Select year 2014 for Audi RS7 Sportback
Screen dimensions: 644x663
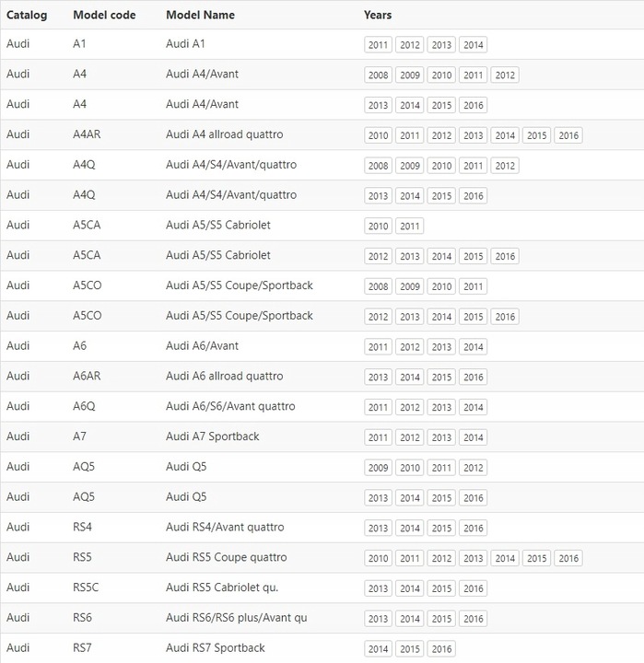click(378, 649)
